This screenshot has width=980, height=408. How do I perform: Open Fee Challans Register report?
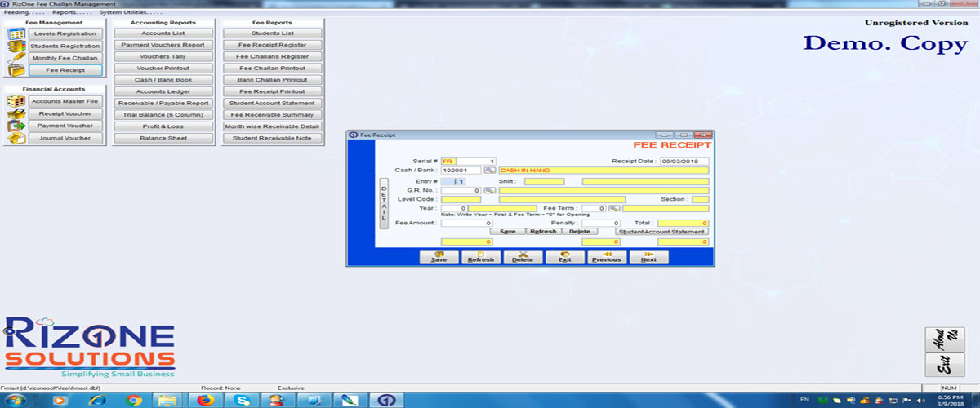272,57
